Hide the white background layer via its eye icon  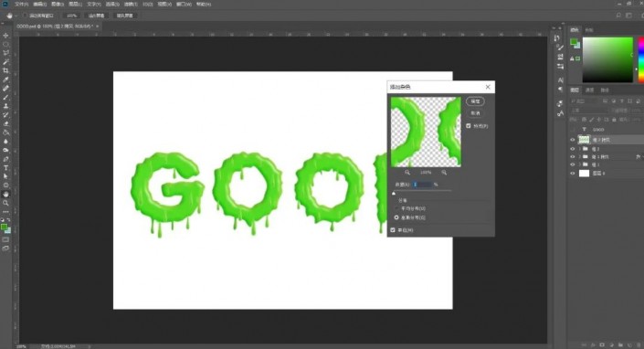click(x=573, y=174)
